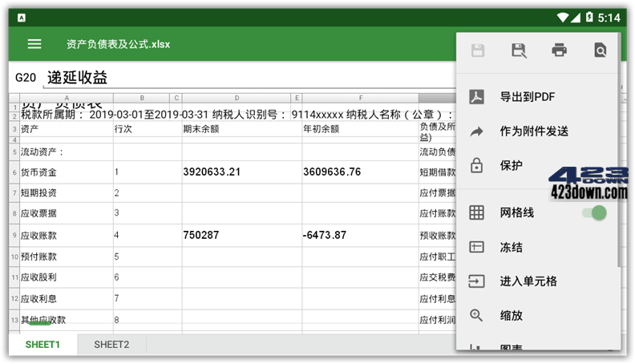635x364 pixels.
Task: Click the file title 资产负债表及公式.xlsx
Action: click(118, 44)
